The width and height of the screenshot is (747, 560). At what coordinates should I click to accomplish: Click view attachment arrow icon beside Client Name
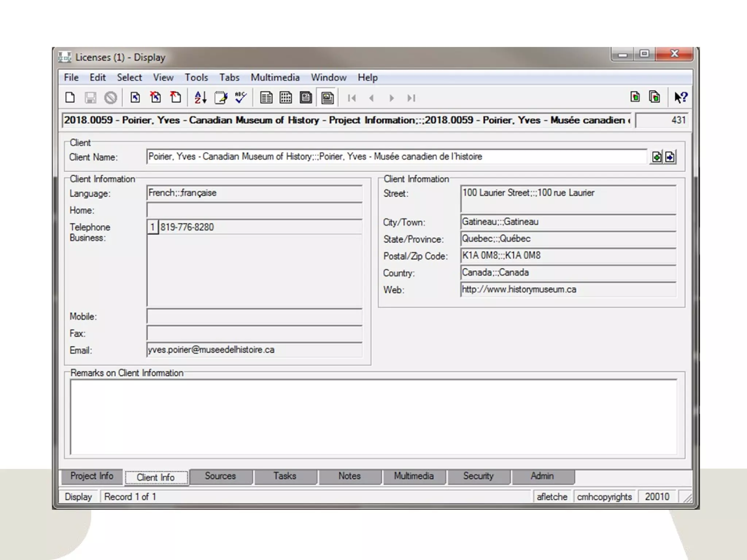[x=670, y=157]
